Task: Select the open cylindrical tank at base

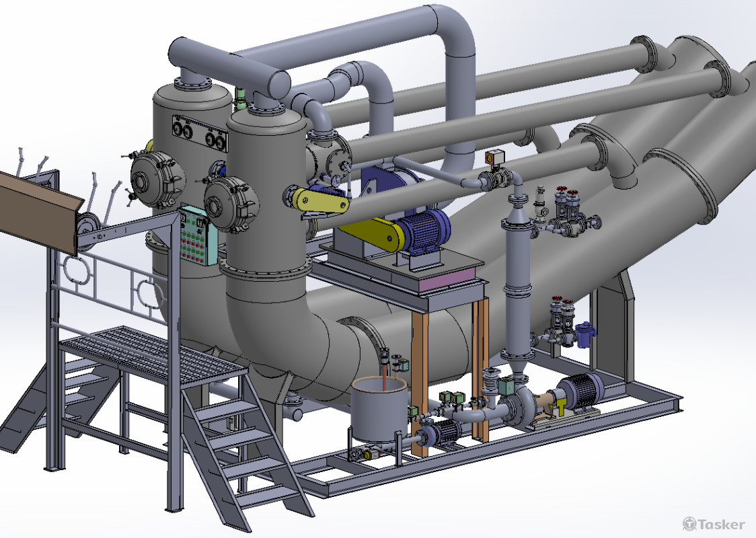Action: pos(379,409)
